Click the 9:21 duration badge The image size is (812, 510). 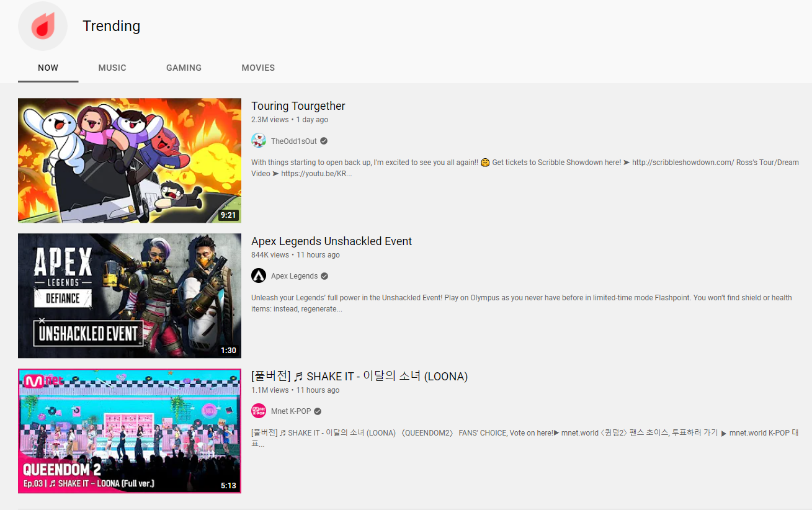(x=228, y=215)
